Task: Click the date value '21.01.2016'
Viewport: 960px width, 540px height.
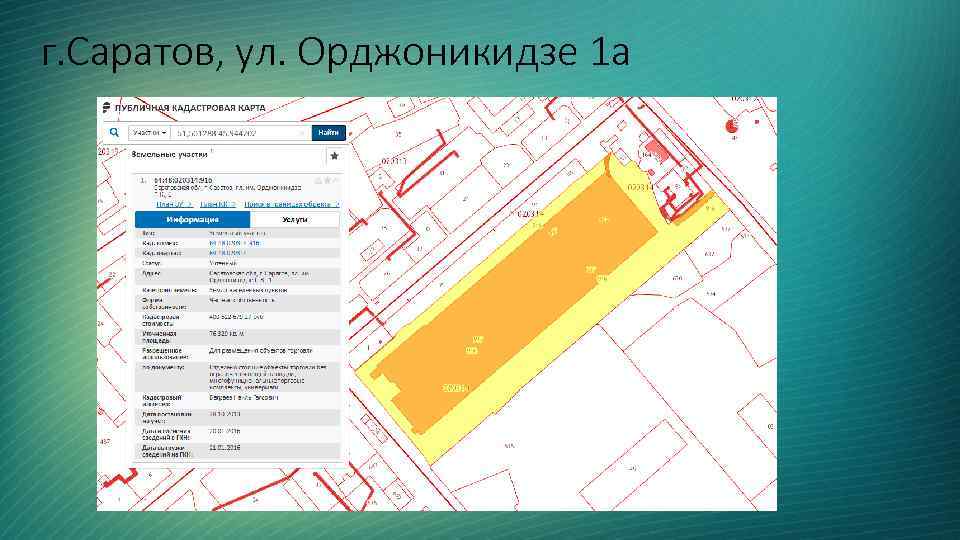Action: [x=225, y=448]
